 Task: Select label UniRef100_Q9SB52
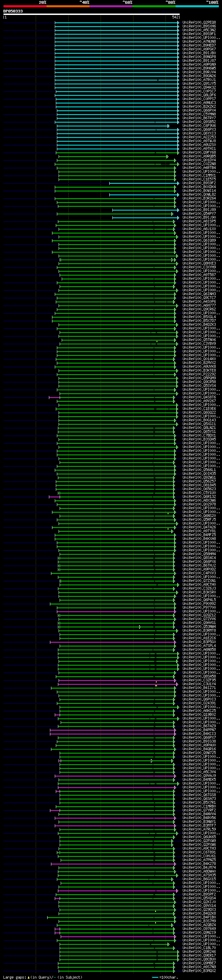199,122
